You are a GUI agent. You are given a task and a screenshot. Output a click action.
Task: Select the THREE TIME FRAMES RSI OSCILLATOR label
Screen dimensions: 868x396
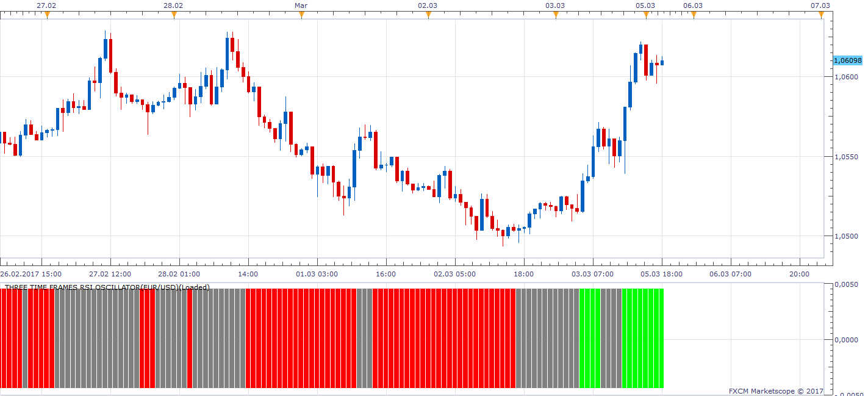click(107, 287)
